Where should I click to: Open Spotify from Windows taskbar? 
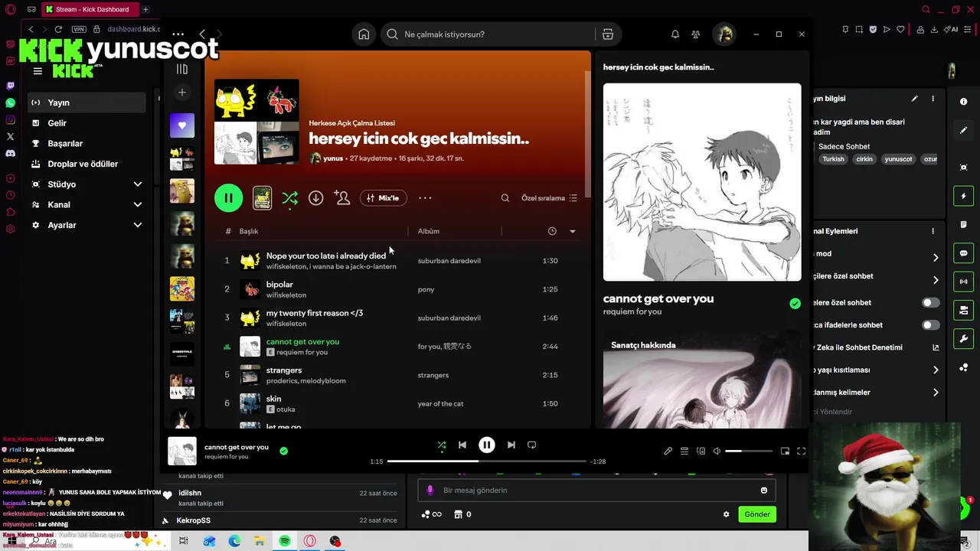pyautogui.click(x=285, y=541)
